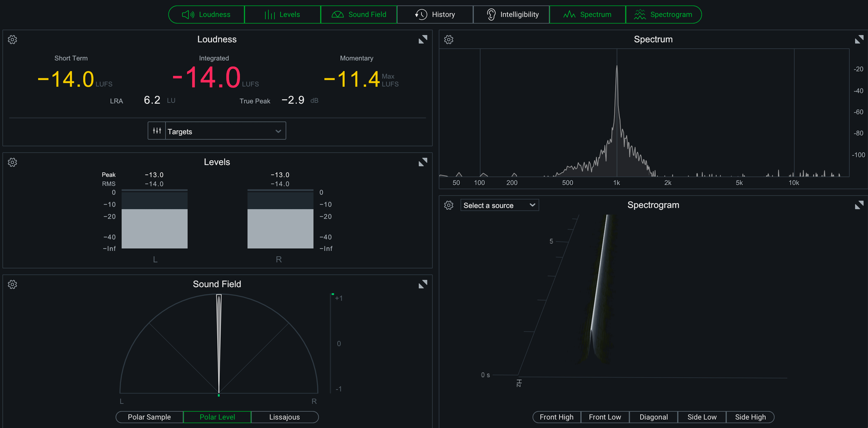Toggle the Levels meter tab

click(x=282, y=15)
